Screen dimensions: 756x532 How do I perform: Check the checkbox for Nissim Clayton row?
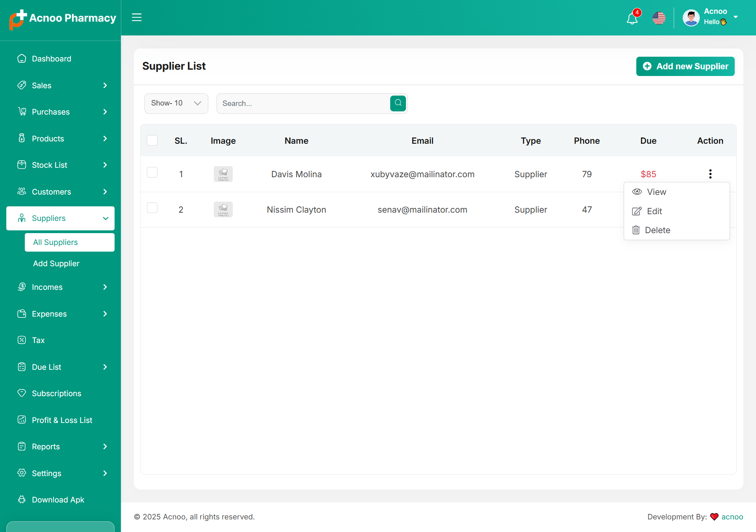[x=152, y=208]
